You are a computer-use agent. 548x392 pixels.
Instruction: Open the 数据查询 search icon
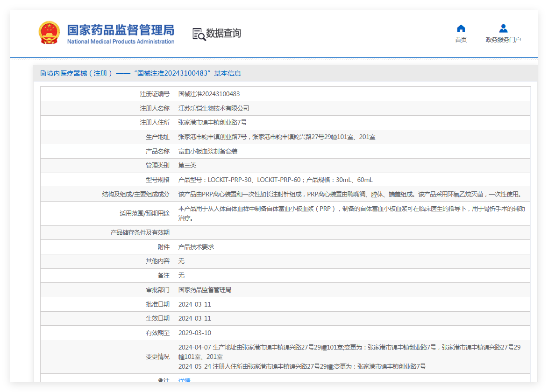(199, 34)
